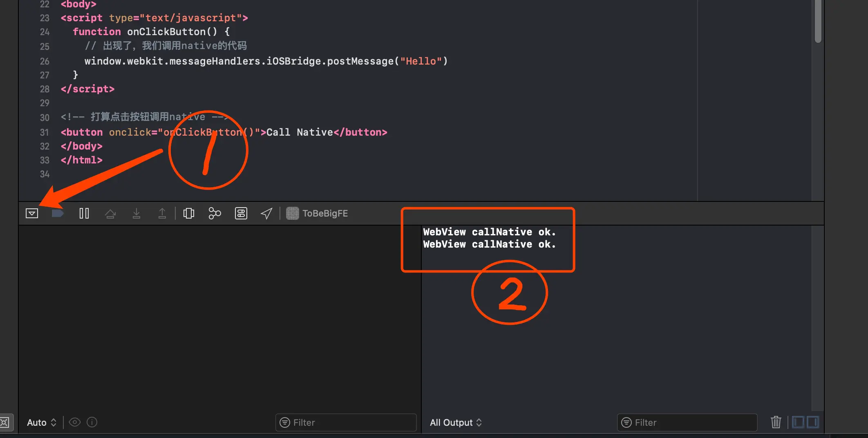This screenshot has width=868, height=438.
Task: Click the "Hello" string literal in code
Action: 421,61
